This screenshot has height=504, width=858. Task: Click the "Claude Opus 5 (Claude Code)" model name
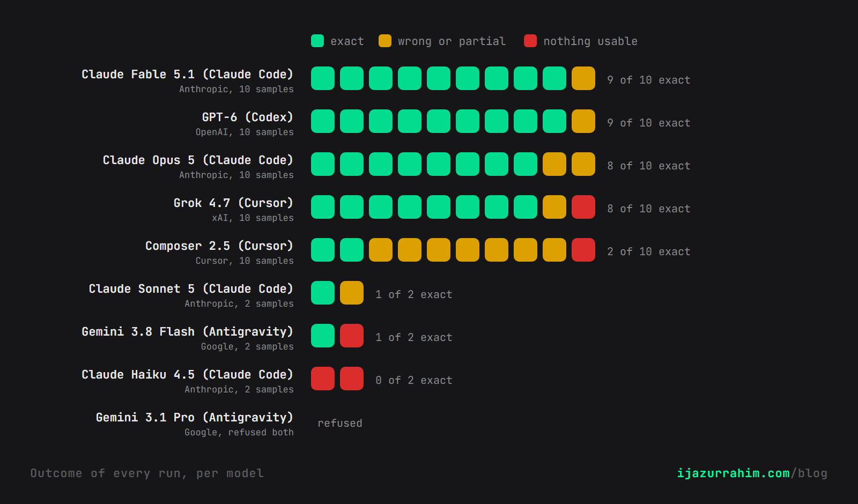click(198, 160)
